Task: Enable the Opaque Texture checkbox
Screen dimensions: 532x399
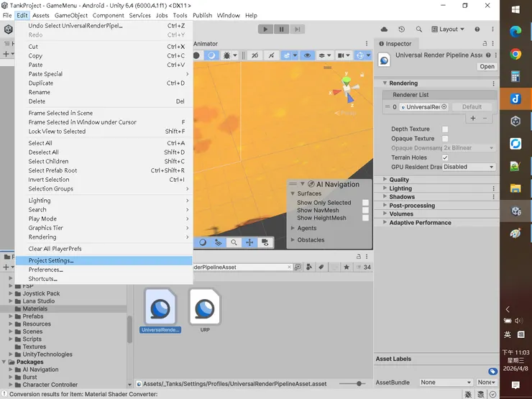Action: pyautogui.click(x=445, y=139)
